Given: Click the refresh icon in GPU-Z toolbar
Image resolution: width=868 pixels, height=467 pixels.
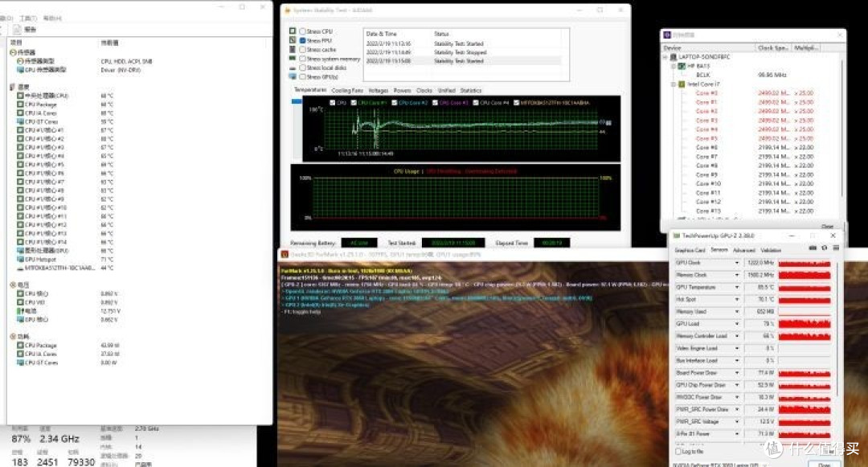Looking at the screenshot, I should coord(825,248).
